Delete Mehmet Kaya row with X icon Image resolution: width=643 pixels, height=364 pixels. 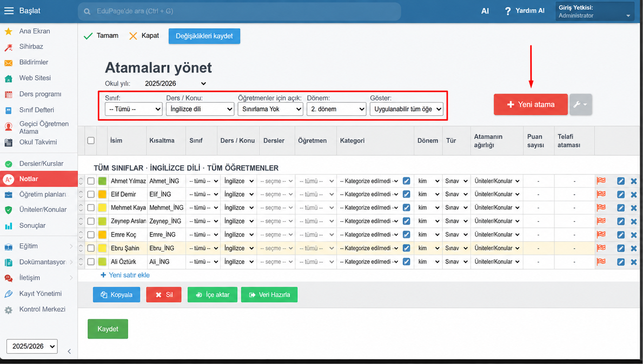(x=634, y=208)
